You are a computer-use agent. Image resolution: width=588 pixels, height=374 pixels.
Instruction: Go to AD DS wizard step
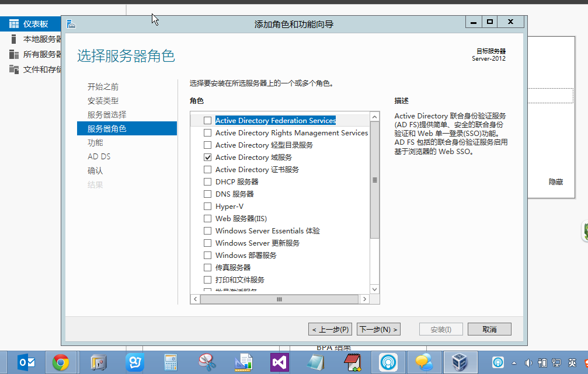(99, 156)
